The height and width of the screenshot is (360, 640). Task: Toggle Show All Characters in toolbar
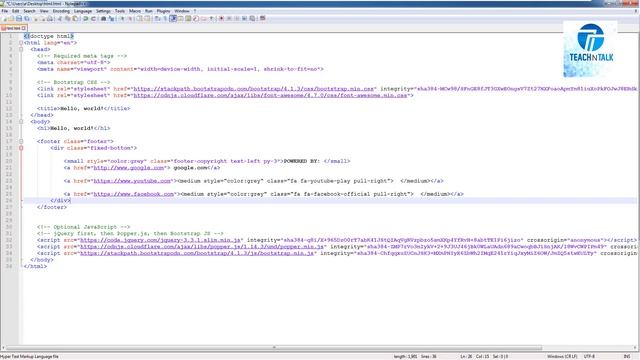point(165,18)
